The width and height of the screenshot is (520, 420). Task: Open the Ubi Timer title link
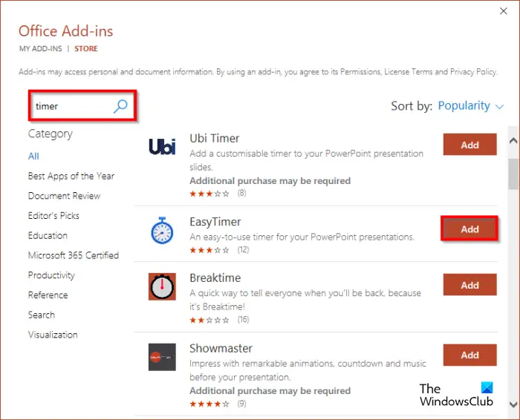coord(215,138)
